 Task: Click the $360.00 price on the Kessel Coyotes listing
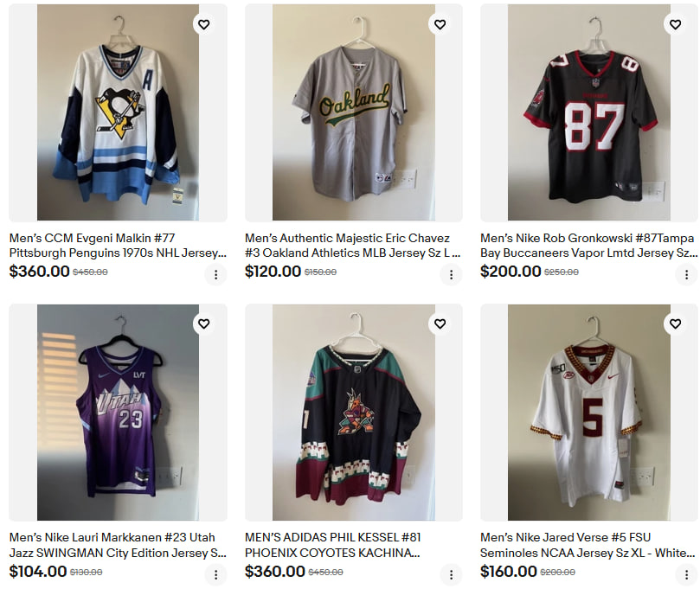(275, 571)
